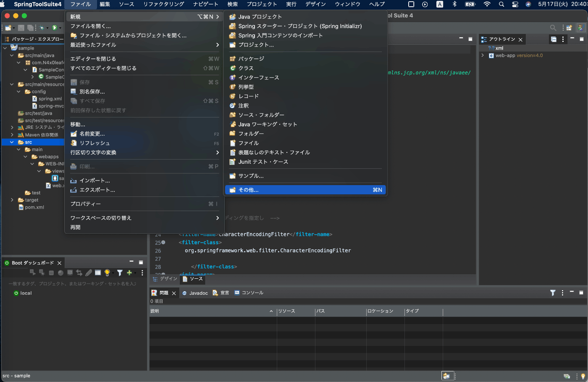Click the 説明 column header in Problems
Screen dimensions: 588x382
click(x=213, y=311)
